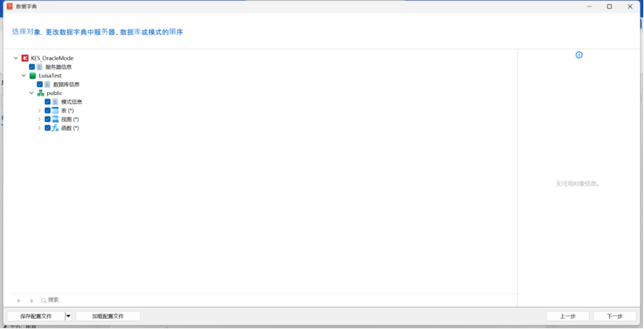Screen dimensions: 644x329
Task: Expand the 函数 (*) tree node
Action: 39,128
